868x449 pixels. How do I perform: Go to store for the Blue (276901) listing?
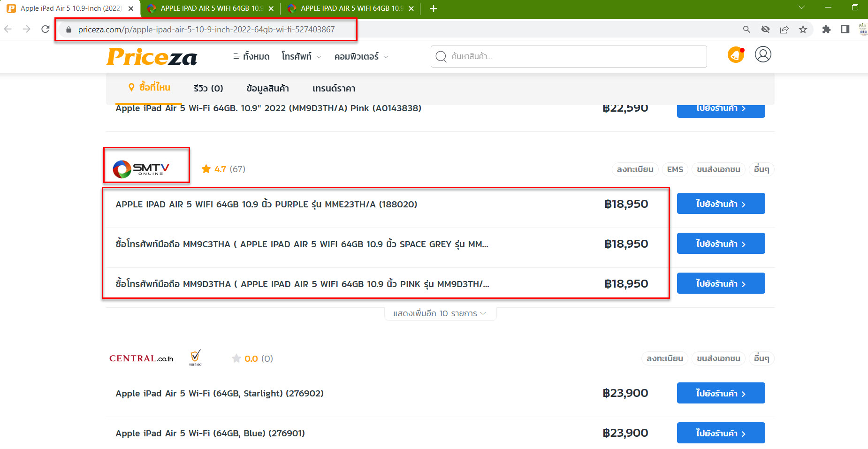point(721,433)
